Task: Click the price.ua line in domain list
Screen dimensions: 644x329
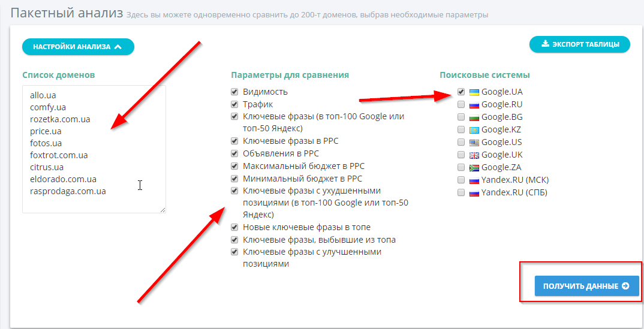Action: point(46,131)
